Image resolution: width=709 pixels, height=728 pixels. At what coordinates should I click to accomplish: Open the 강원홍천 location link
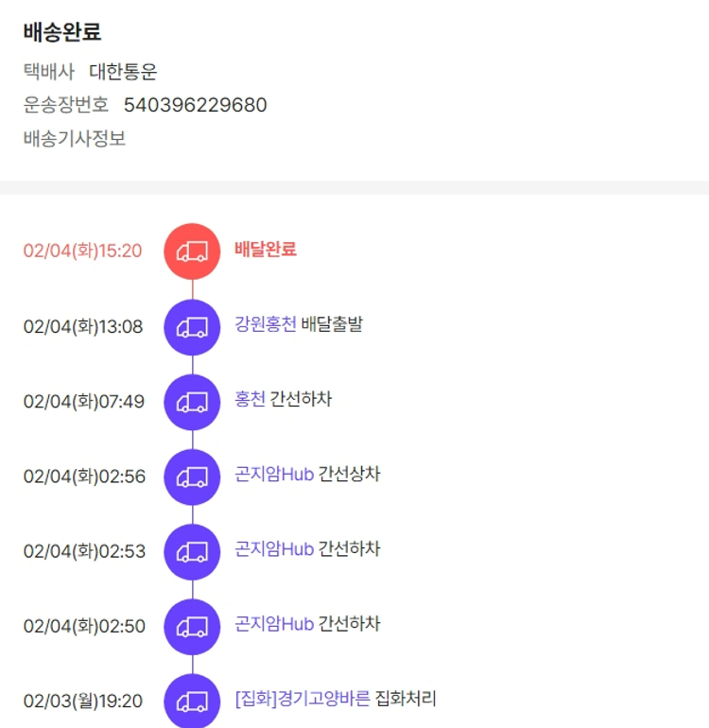click(266, 324)
